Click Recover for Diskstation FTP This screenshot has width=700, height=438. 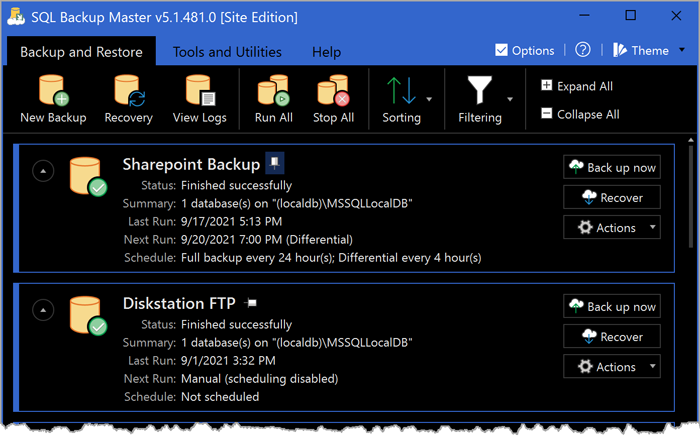click(x=612, y=336)
